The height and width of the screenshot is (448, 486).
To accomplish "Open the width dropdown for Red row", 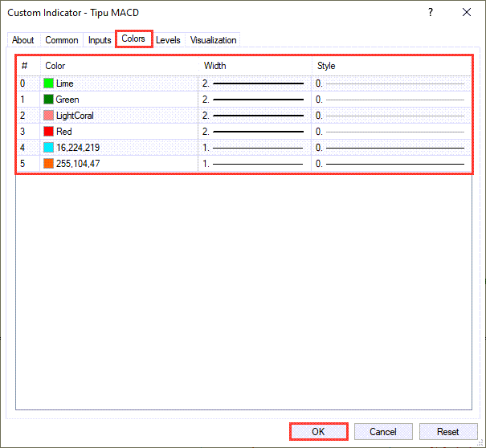I will pyautogui.click(x=254, y=132).
